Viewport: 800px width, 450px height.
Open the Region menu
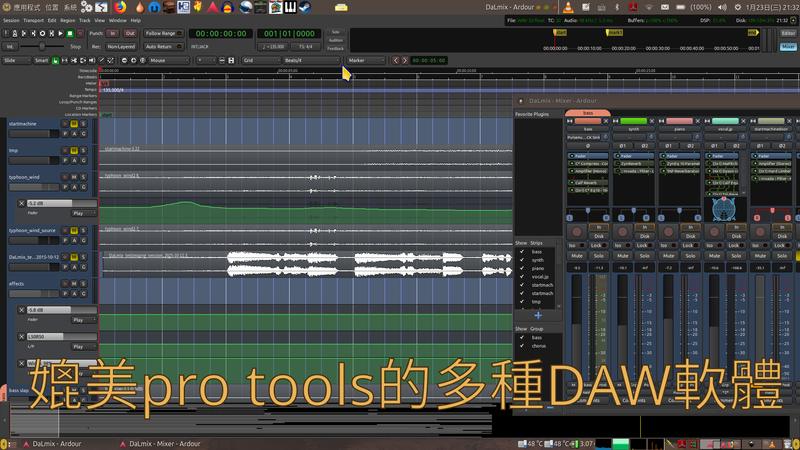(x=68, y=20)
